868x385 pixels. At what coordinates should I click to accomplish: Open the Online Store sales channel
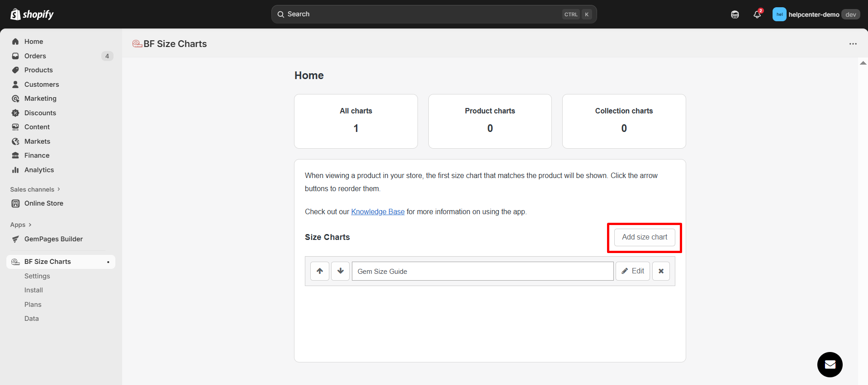(44, 203)
